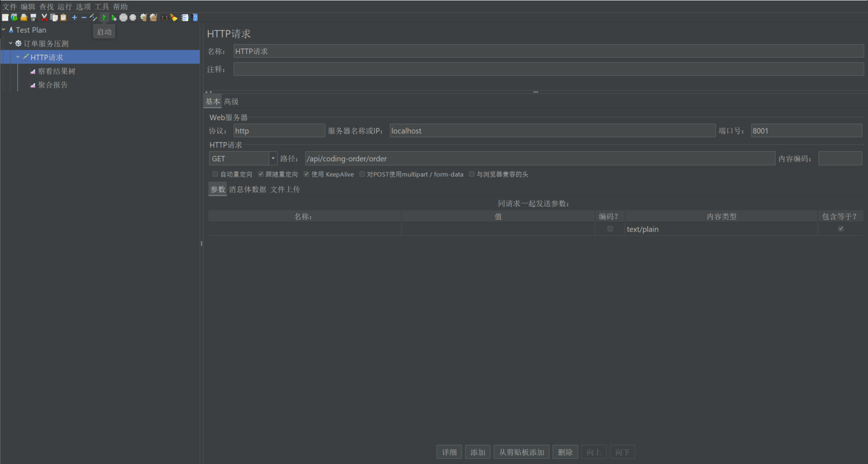Switch to the 文件上传 tab
This screenshot has width=868, height=464.
tap(285, 189)
